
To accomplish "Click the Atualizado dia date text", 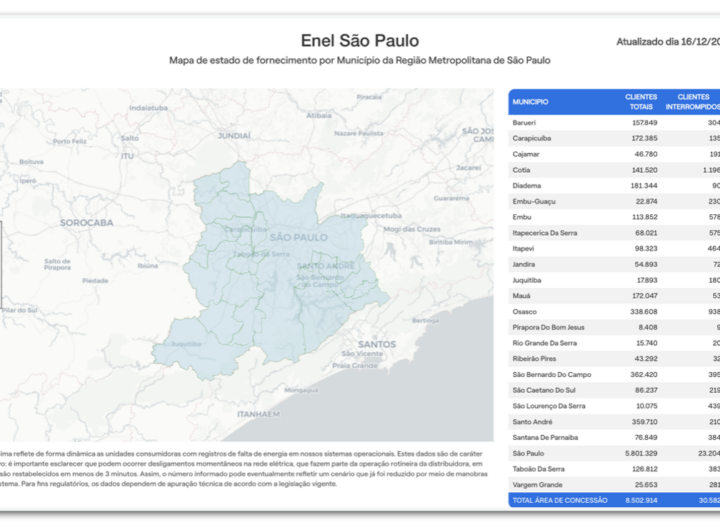I will coord(666,42).
